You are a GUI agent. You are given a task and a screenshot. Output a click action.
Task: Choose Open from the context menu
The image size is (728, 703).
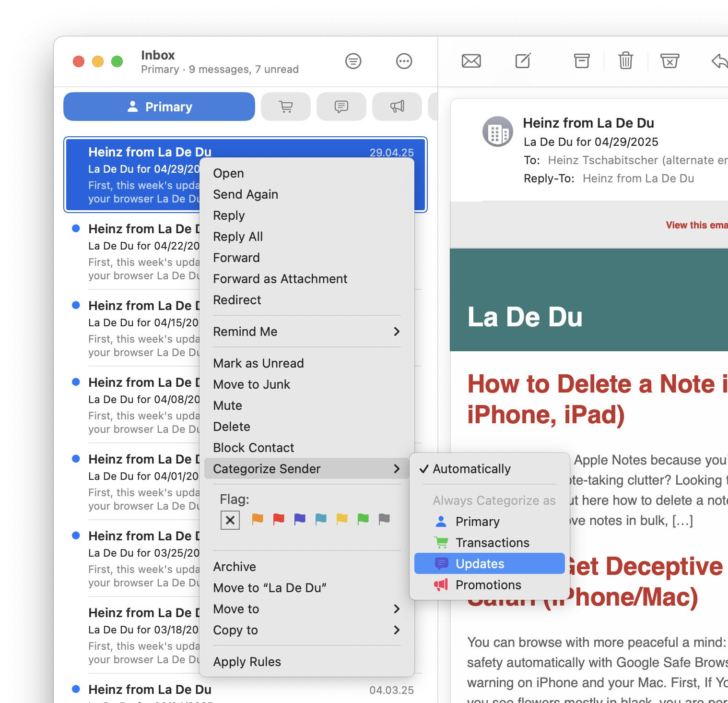[307, 173]
